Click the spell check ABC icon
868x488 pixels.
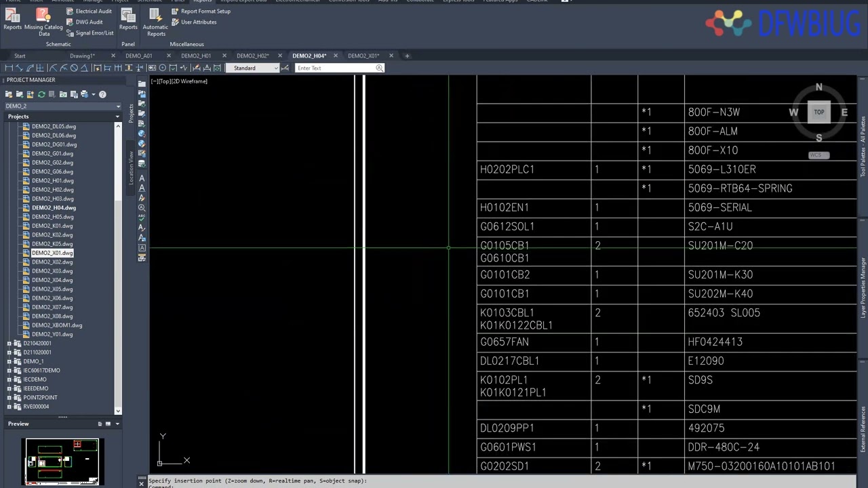[x=142, y=218]
